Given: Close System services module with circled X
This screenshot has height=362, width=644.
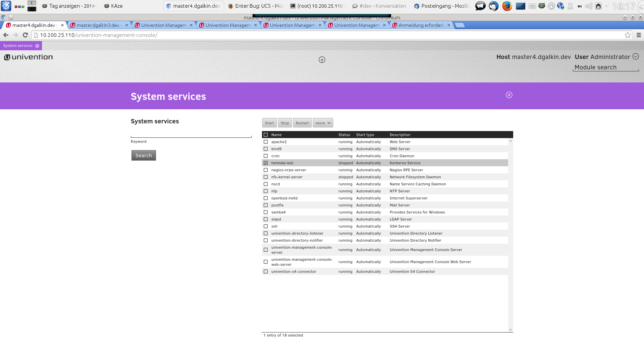Looking at the screenshot, I should pos(509,95).
